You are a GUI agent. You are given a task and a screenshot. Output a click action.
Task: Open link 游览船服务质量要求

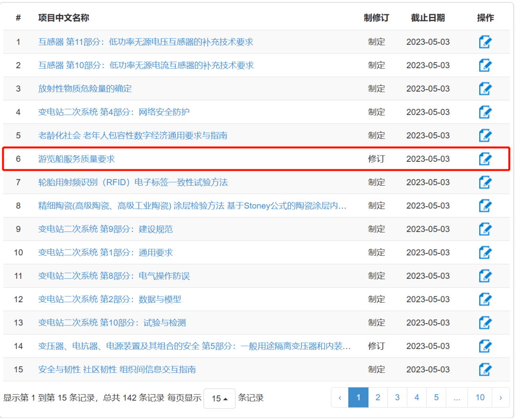click(x=76, y=159)
